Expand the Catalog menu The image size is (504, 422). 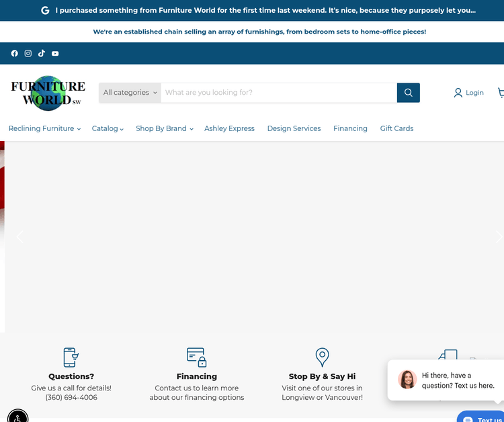coord(108,128)
